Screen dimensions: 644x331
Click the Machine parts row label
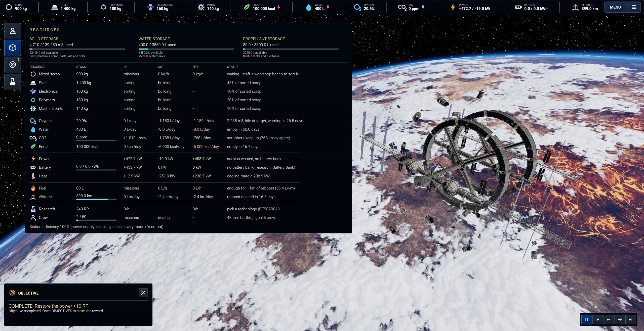tap(51, 108)
